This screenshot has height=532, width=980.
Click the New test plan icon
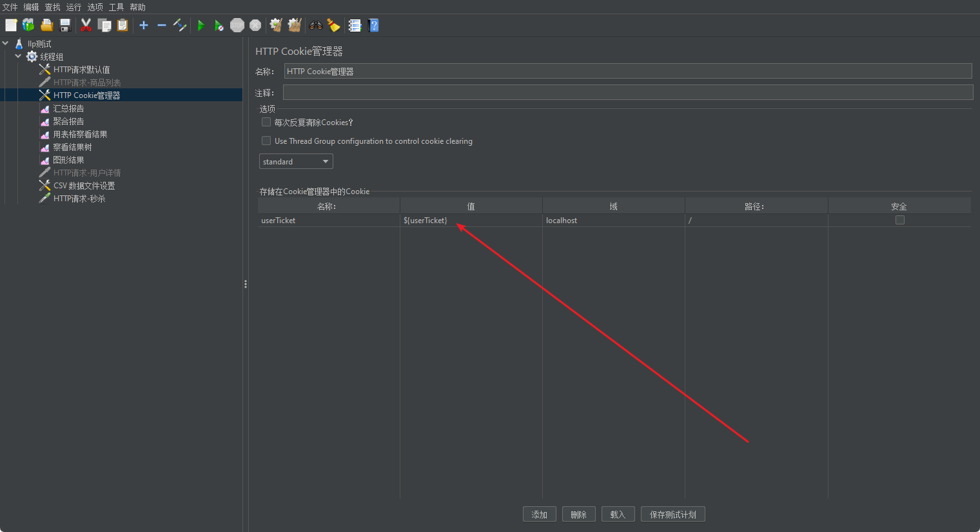point(11,25)
